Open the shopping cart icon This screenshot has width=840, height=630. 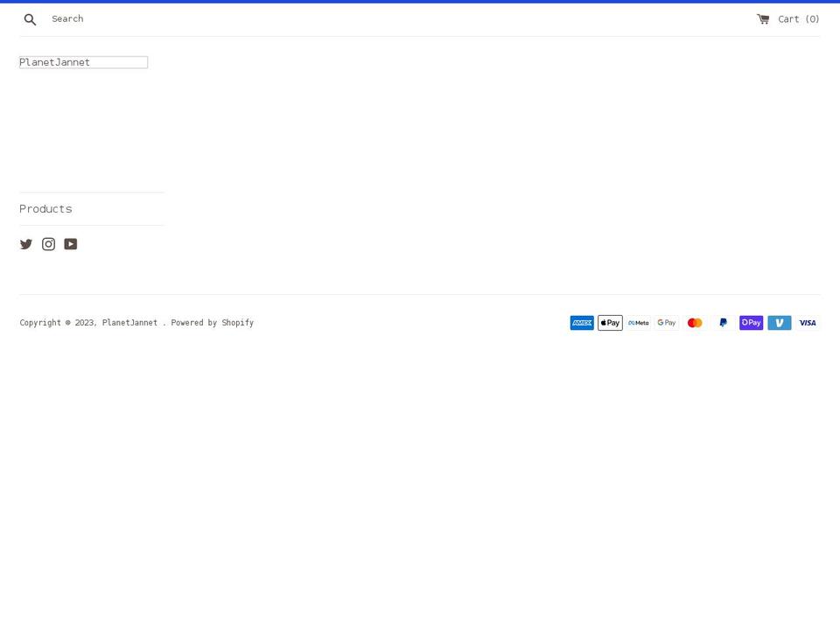click(763, 19)
